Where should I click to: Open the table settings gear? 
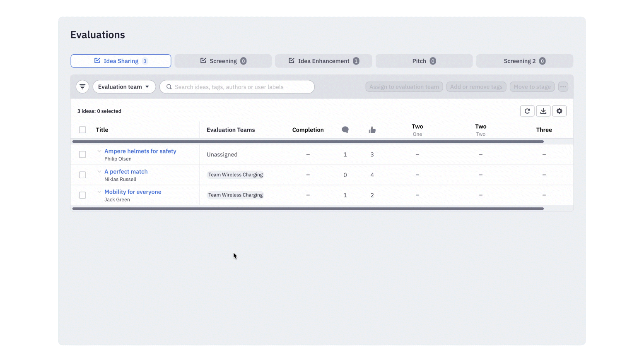pyautogui.click(x=560, y=111)
